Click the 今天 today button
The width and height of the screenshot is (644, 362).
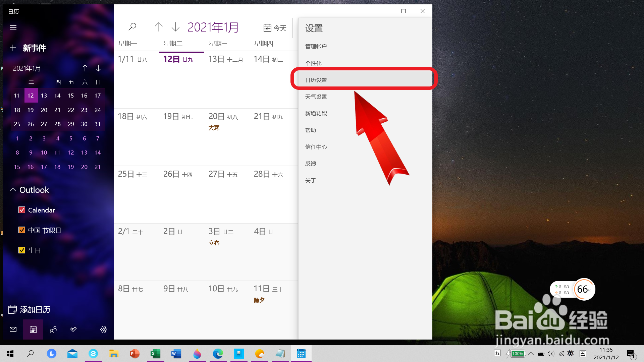[x=275, y=28]
